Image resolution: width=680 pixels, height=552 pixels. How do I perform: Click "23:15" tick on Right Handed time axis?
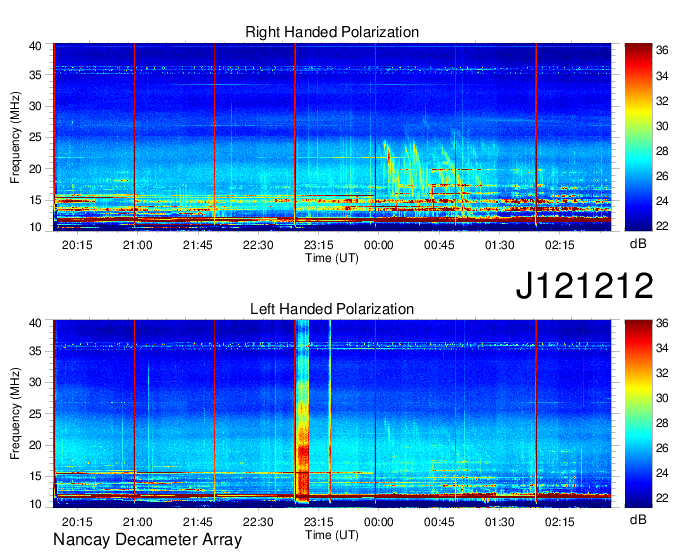pos(318,245)
